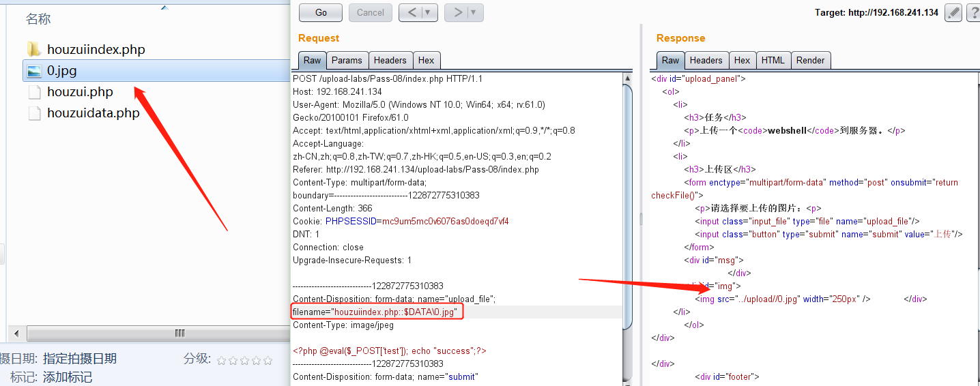This screenshot has width=980, height=386.
Task: Click the Target: http://192.168.241.134 label
Action: click(876, 12)
